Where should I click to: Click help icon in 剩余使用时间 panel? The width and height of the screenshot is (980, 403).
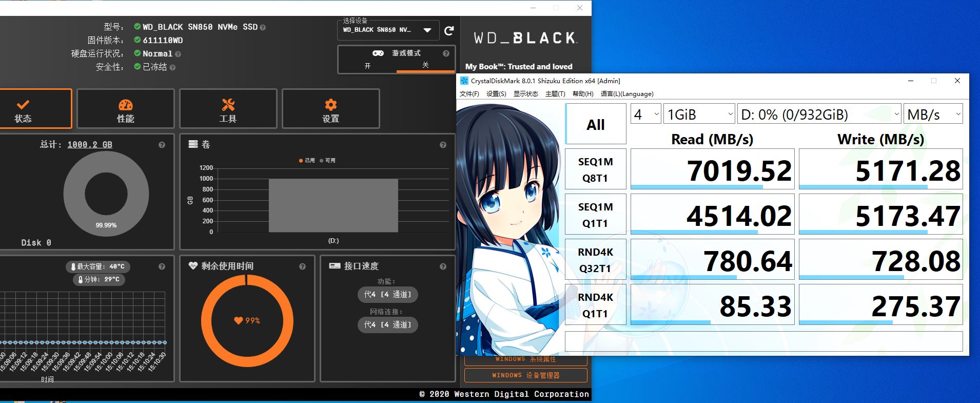coord(302,266)
